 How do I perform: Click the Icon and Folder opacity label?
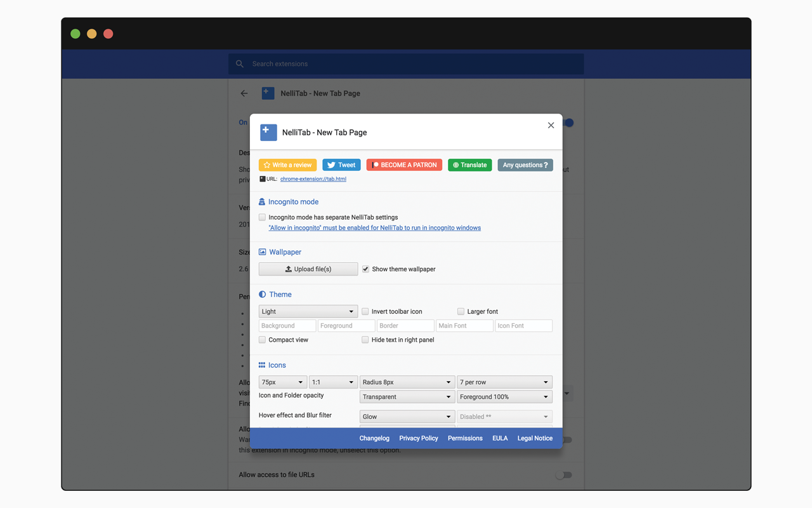point(291,396)
